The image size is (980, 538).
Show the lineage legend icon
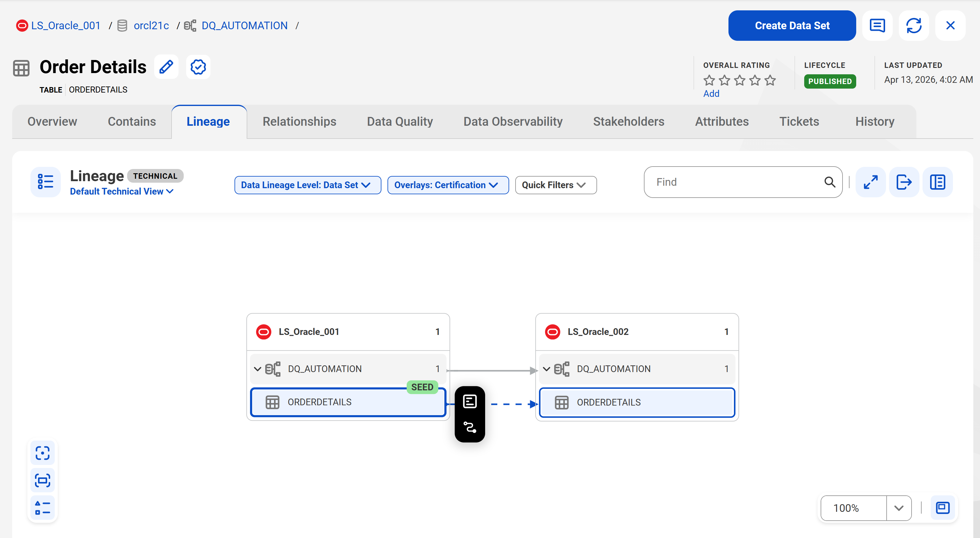tap(43, 508)
